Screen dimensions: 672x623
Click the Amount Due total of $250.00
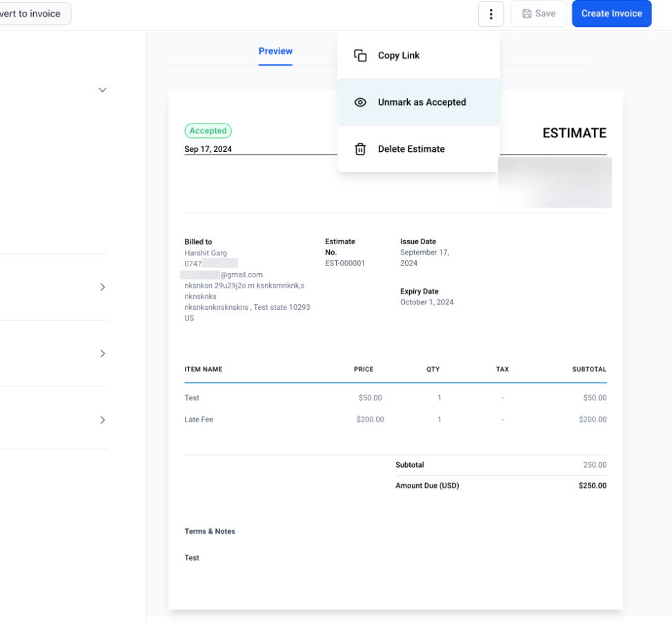click(592, 486)
